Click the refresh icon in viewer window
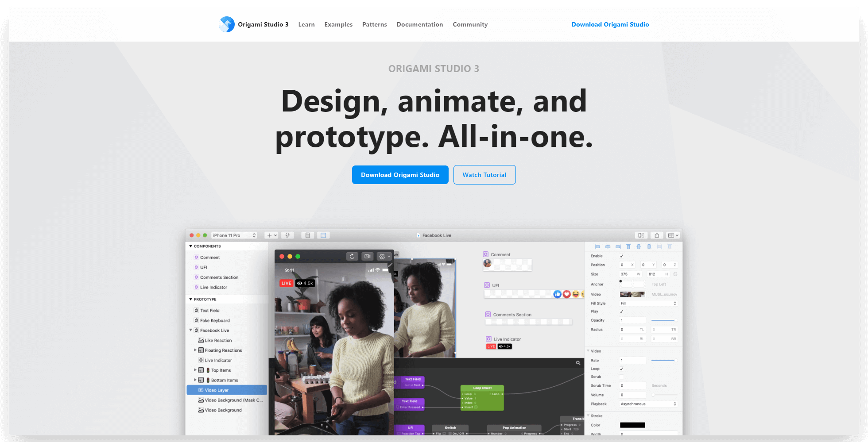Image resolution: width=868 pixels, height=442 pixels. (x=352, y=256)
